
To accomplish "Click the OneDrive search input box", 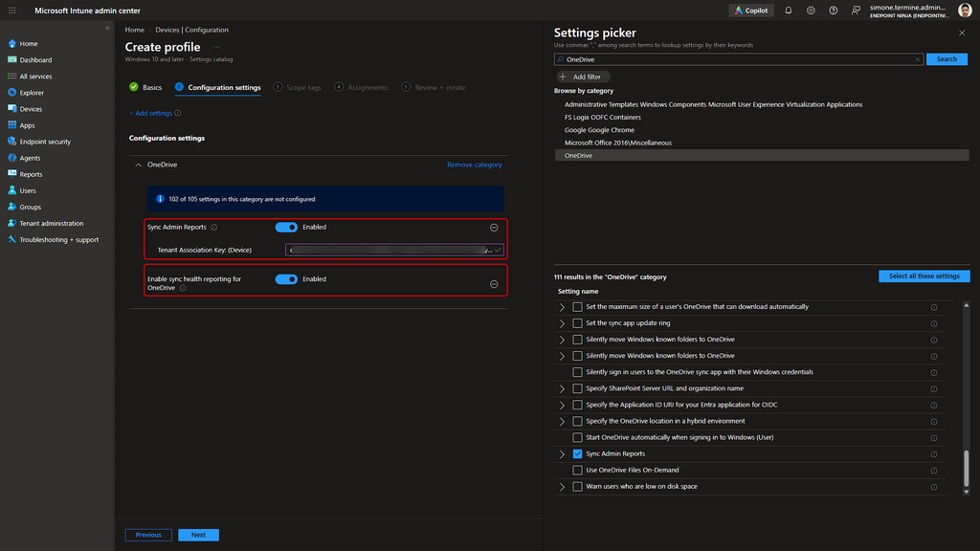I will click(x=738, y=59).
